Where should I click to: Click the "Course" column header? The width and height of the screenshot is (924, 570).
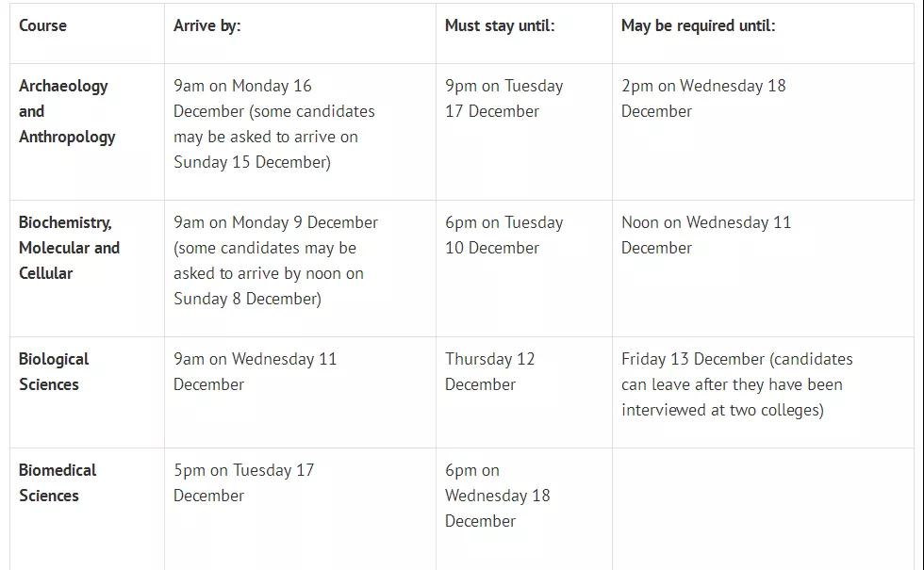(43, 25)
